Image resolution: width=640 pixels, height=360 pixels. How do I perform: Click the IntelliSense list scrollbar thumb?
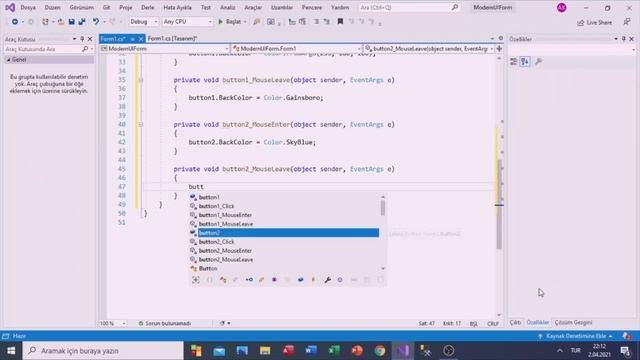[383, 209]
